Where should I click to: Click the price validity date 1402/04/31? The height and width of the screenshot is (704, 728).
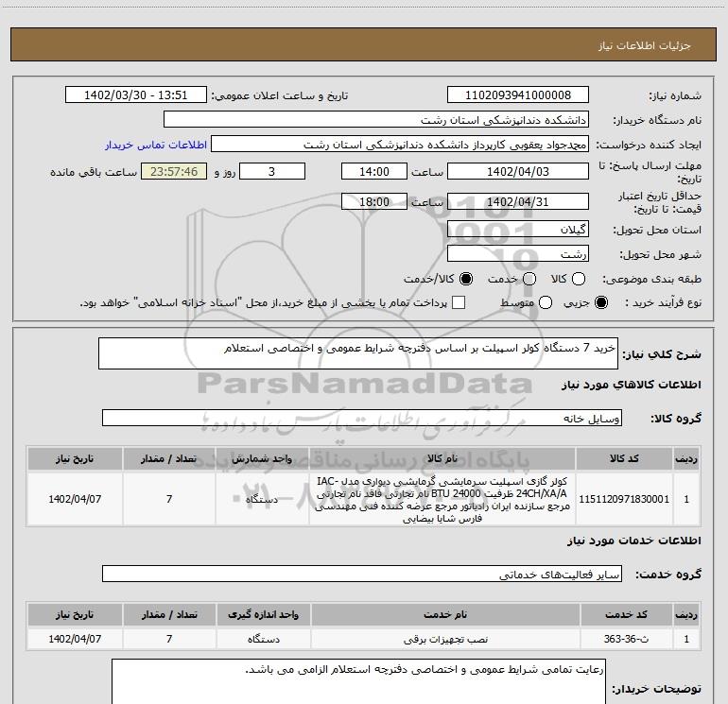[518, 201]
